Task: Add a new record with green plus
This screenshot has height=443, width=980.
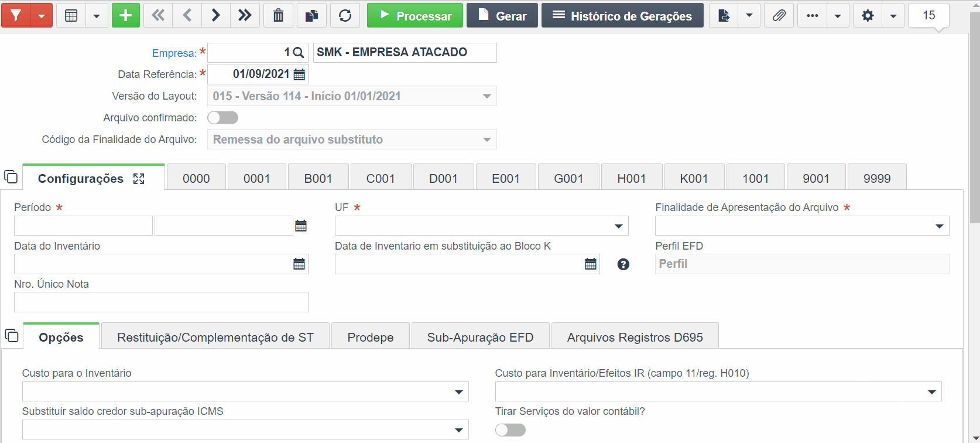Action: (x=126, y=15)
